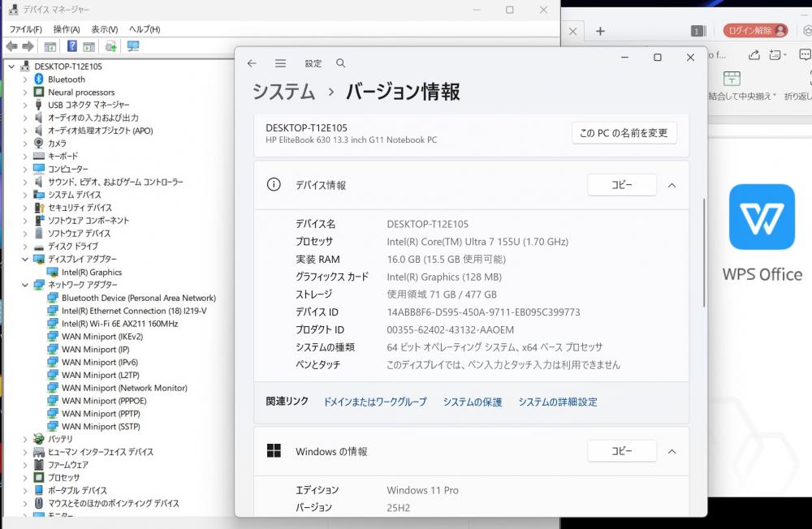The width and height of the screenshot is (812, 529).
Task: Close the current WPS document tab
Action: pyautogui.click(x=572, y=32)
